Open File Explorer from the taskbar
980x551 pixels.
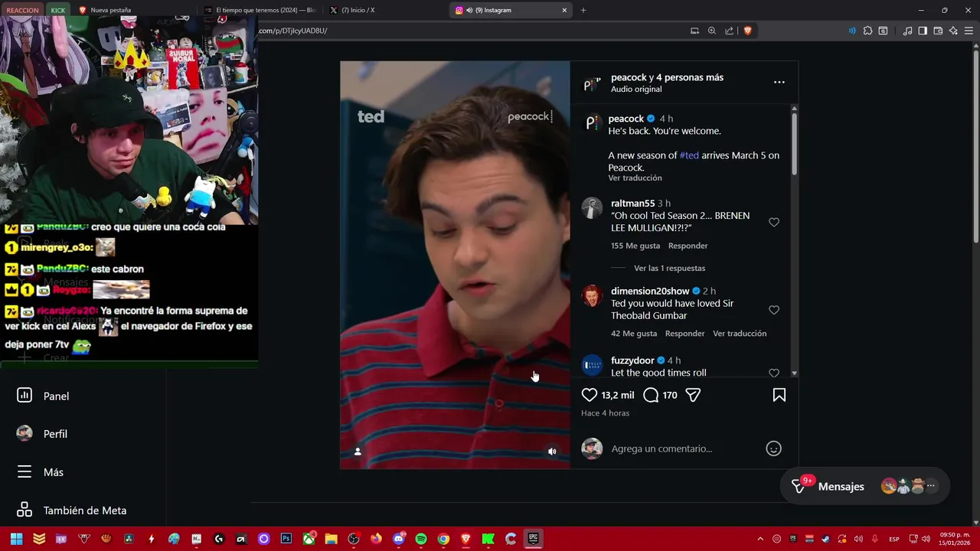tap(331, 539)
